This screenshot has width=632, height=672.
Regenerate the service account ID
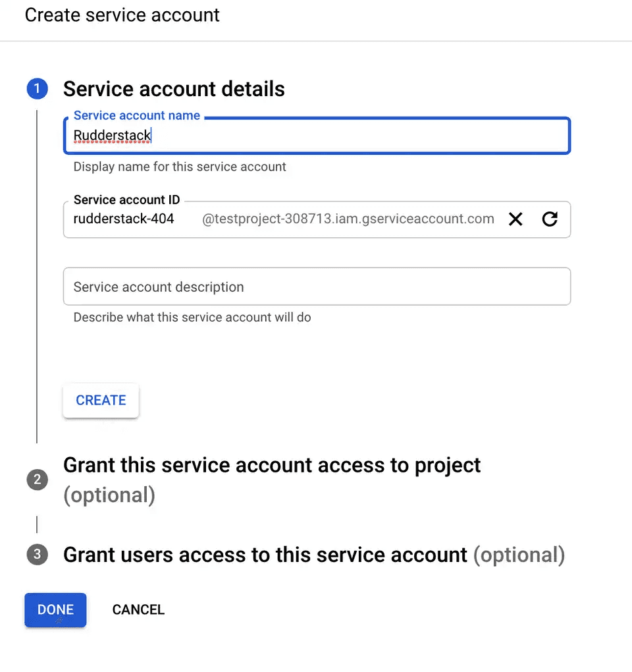click(550, 219)
